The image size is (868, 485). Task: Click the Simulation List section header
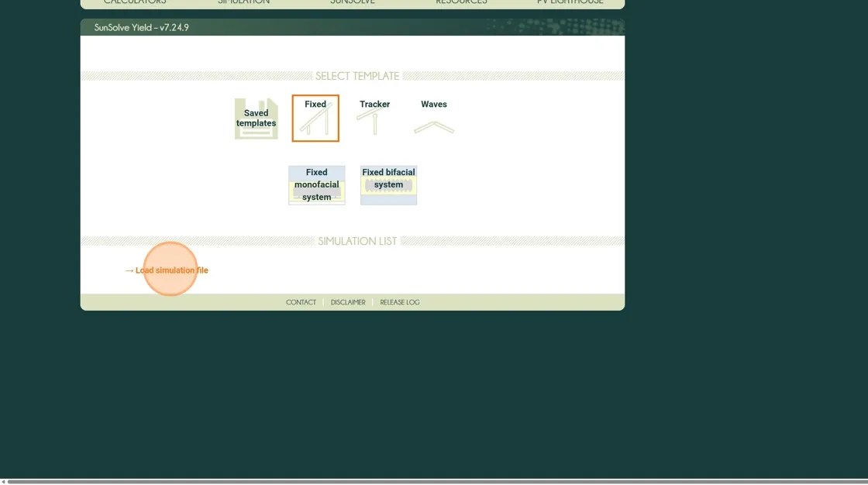tap(357, 241)
